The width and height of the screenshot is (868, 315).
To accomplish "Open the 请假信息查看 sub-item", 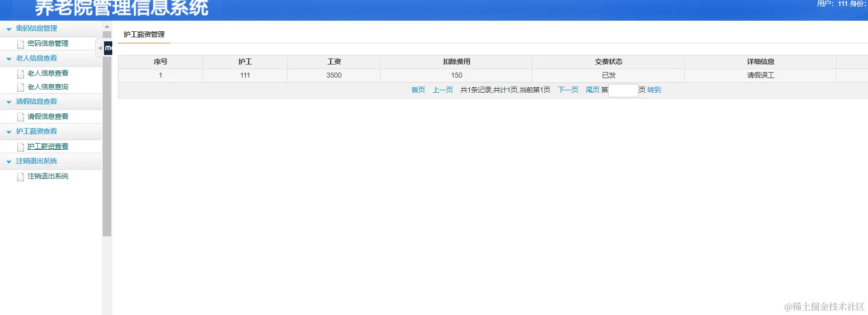I will tap(48, 116).
